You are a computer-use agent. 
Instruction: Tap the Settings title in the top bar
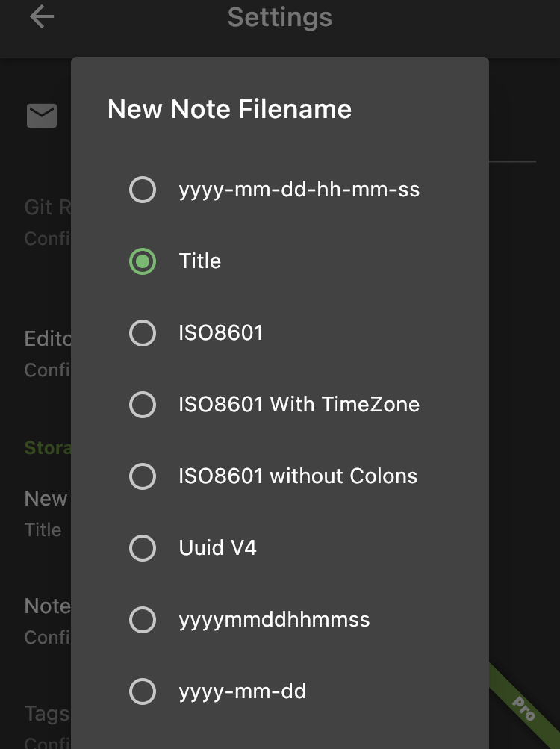click(279, 16)
